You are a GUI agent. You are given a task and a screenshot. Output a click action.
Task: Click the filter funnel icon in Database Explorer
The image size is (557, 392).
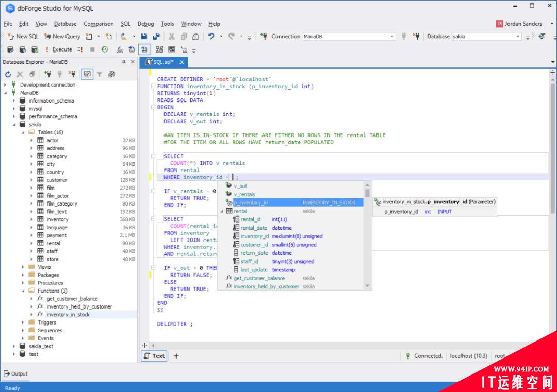100,74
